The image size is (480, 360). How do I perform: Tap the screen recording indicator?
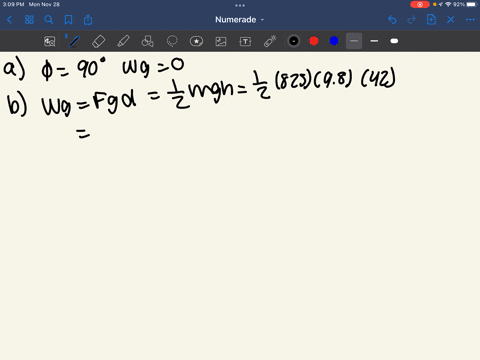420,4
